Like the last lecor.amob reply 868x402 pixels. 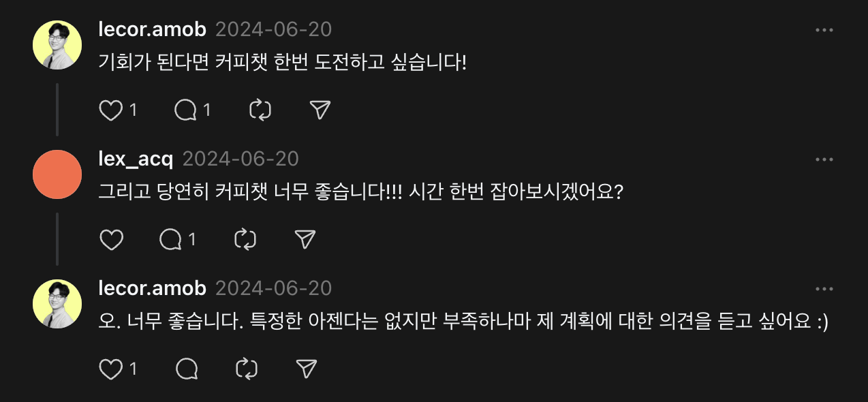(111, 369)
